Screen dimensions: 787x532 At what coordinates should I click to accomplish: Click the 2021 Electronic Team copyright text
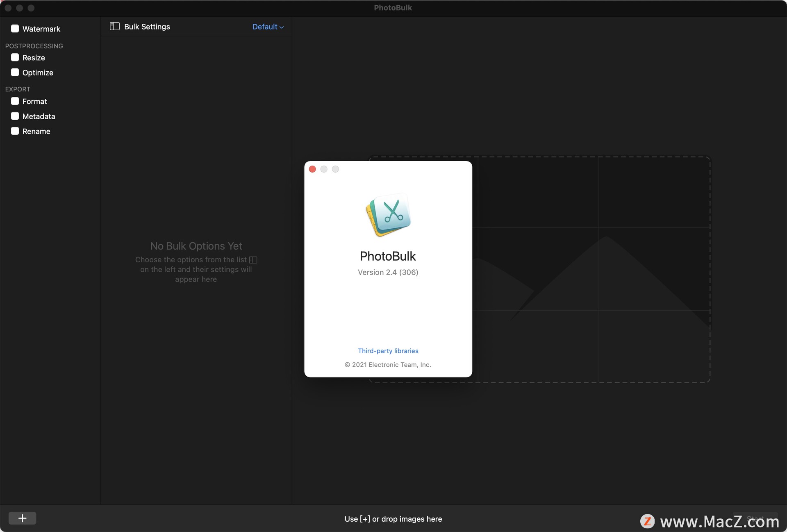(388, 365)
